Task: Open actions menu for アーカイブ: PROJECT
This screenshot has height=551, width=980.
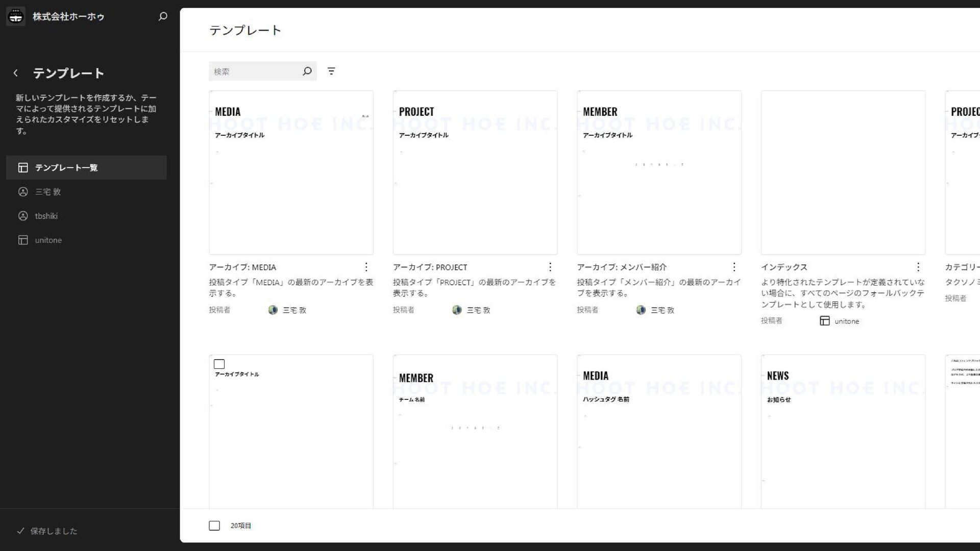Action: coord(550,267)
